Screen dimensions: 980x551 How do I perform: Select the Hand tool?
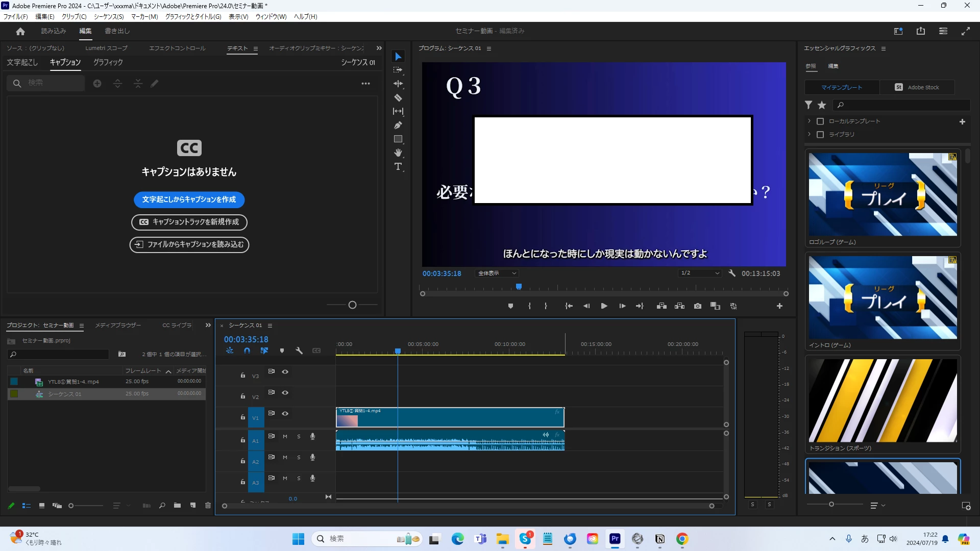coord(398,153)
